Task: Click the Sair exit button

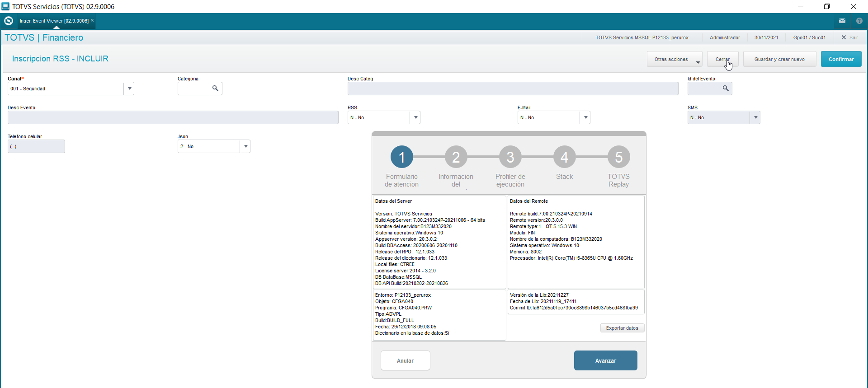Action: click(850, 37)
